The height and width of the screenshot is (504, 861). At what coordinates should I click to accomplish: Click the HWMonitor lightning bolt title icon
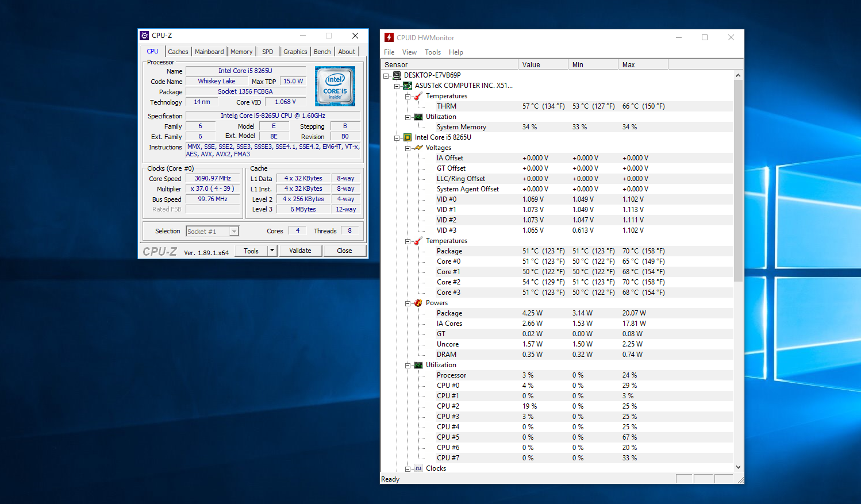(x=389, y=37)
